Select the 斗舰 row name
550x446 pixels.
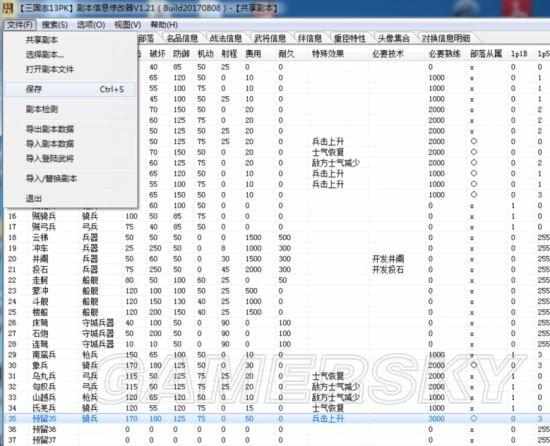tap(40, 302)
